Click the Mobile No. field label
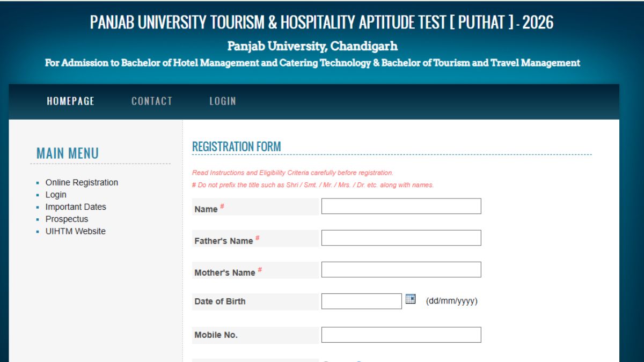Screen dimensions: 644x362 (216, 335)
